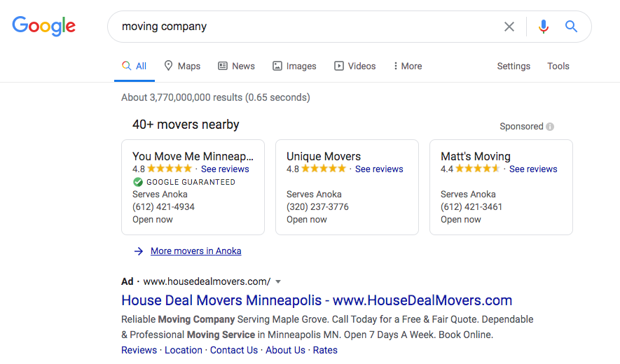Expand the More menu
Screen dimensions: 620x364
coord(408,66)
